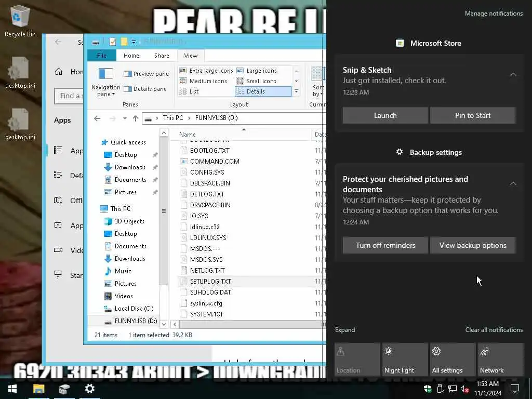Open Downloads under Quick access
Screen dimensions: 532x399
pyautogui.click(x=130, y=167)
